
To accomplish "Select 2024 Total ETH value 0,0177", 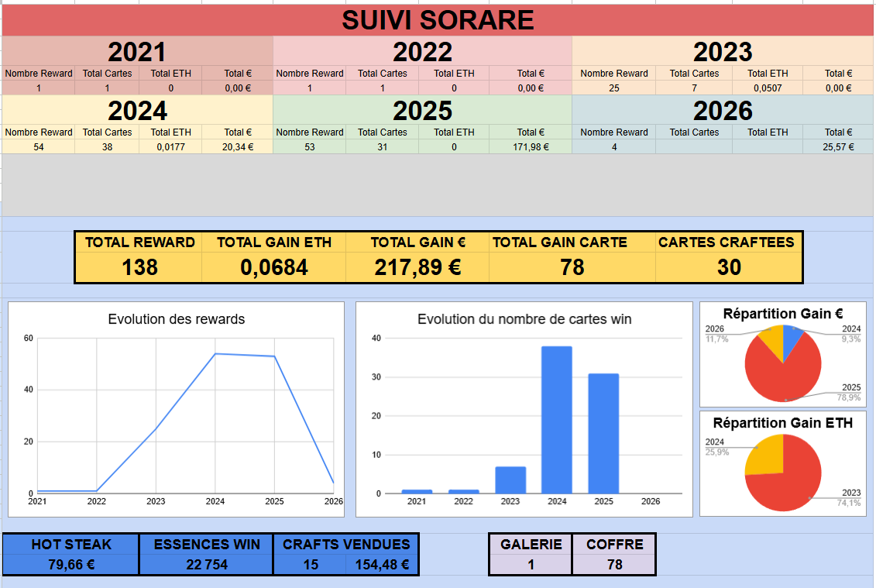I will [x=171, y=146].
